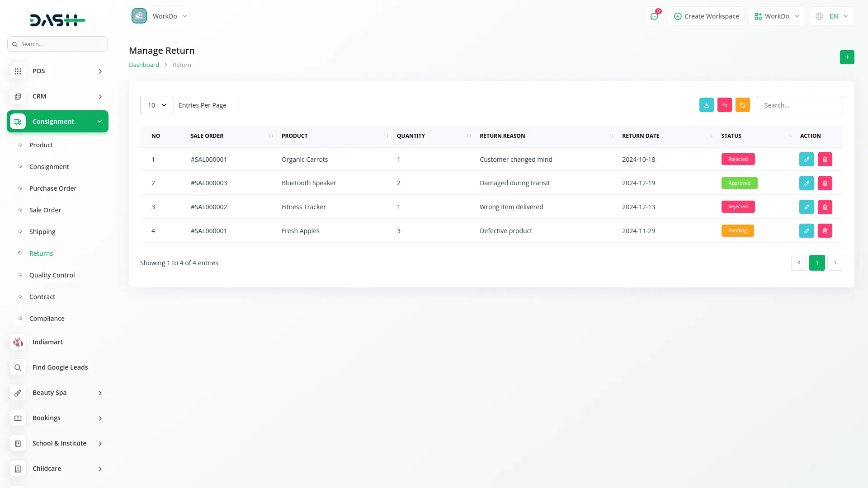
Task: Open the EN language dropdown
Action: click(832, 16)
